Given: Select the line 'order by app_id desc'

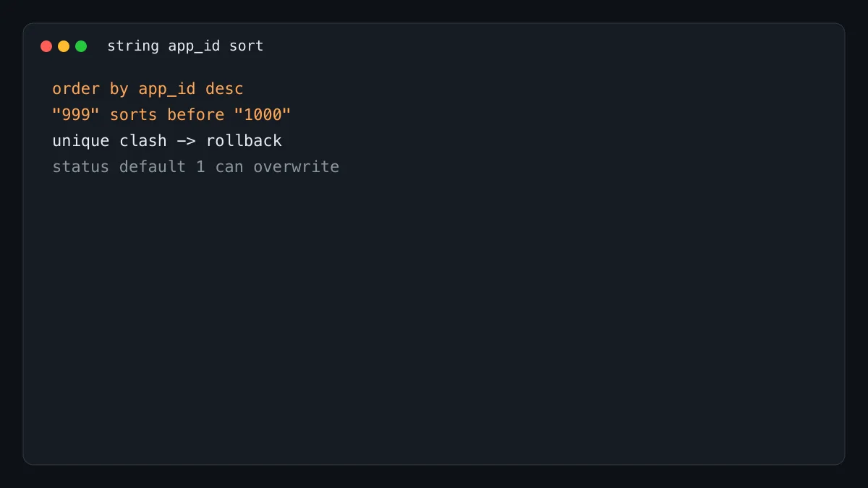Looking at the screenshot, I should coord(148,89).
